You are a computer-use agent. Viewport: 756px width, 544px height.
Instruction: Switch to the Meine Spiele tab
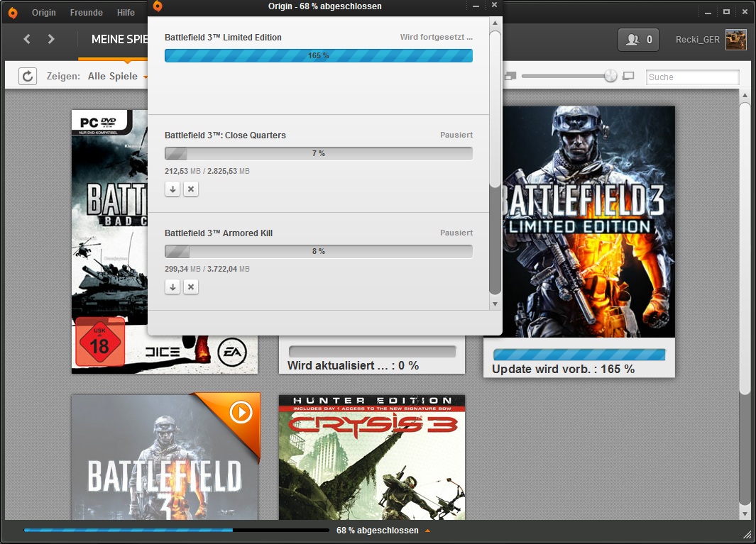(x=119, y=40)
